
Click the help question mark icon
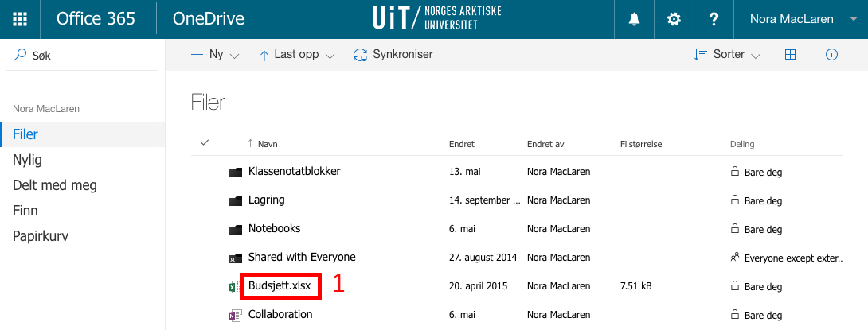[714, 19]
